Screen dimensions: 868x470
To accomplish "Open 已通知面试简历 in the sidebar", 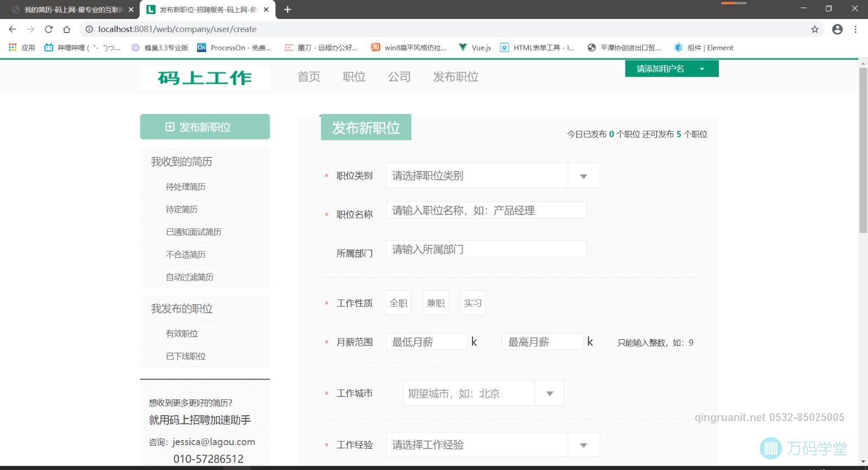I will pyautogui.click(x=194, y=232).
